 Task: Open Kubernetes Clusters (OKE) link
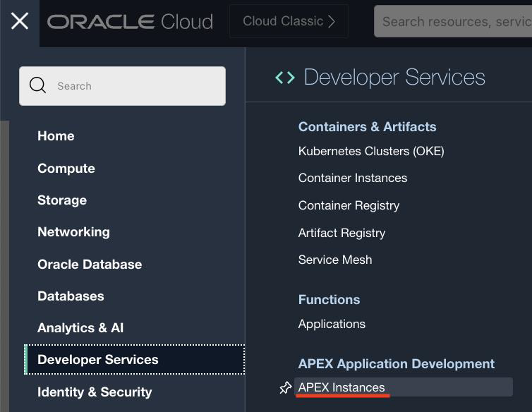tap(371, 151)
